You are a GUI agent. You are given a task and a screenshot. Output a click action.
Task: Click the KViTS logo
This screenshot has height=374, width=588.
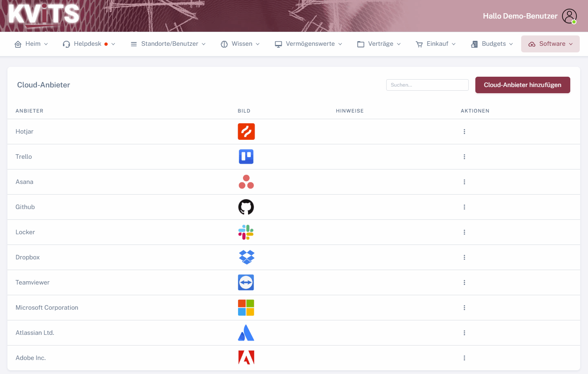pyautogui.click(x=44, y=14)
